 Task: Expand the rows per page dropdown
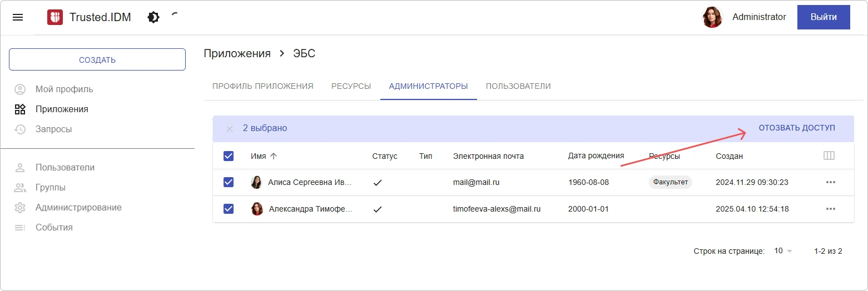click(x=783, y=251)
